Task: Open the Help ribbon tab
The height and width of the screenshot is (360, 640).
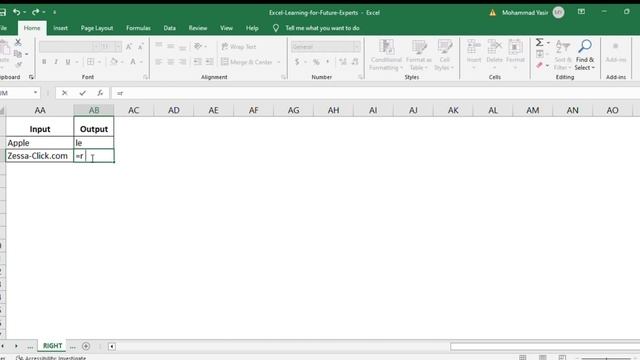Action: pyautogui.click(x=252, y=28)
